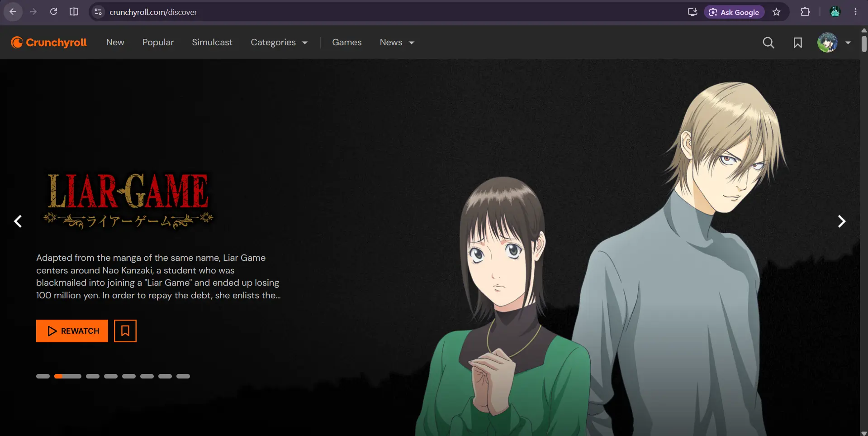Open the Chrome profile avatar
Image resolution: width=868 pixels, height=436 pixels.
835,12
